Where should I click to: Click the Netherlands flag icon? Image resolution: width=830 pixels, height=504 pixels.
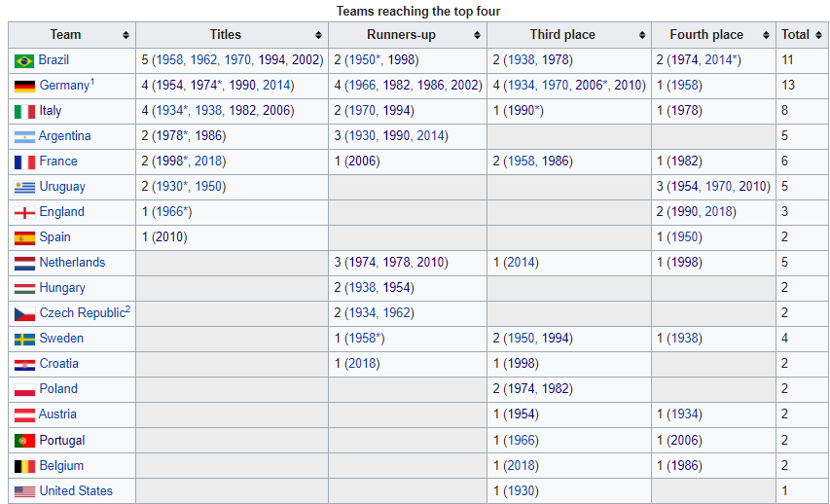(x=24, y=263)
